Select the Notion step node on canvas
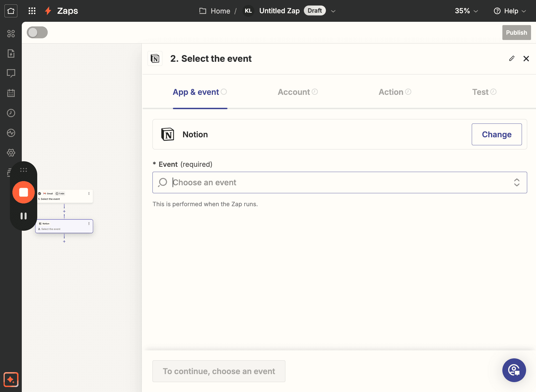 pos(64,226)
